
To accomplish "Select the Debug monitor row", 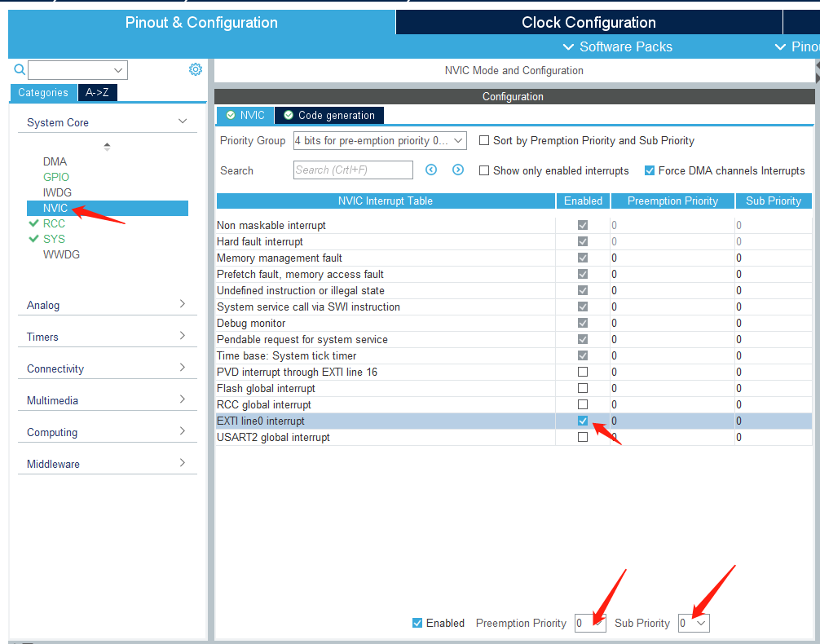I will tap(514, 324).
